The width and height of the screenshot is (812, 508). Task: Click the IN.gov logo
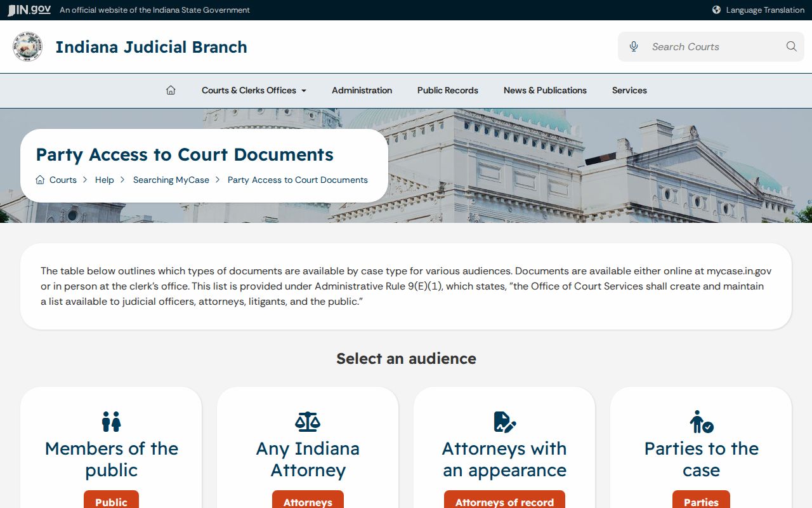29,10
